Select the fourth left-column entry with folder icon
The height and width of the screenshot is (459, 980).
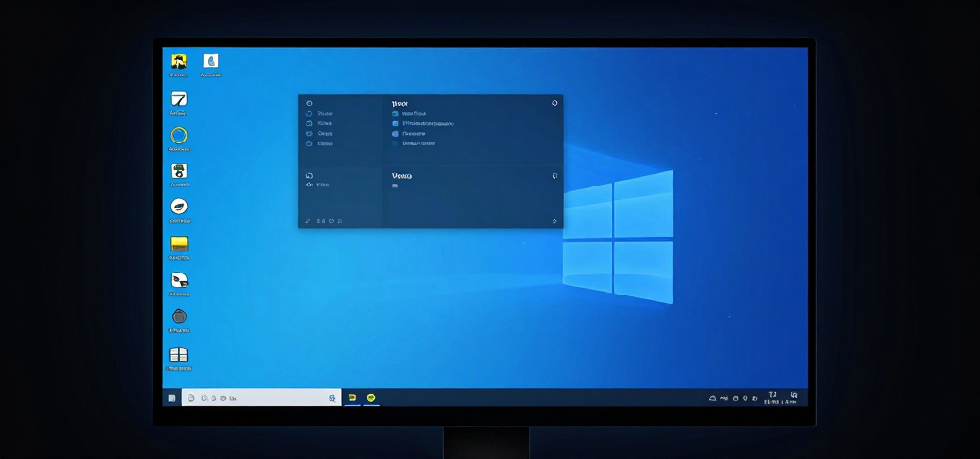pyautogui.click(x=320, y=143)
